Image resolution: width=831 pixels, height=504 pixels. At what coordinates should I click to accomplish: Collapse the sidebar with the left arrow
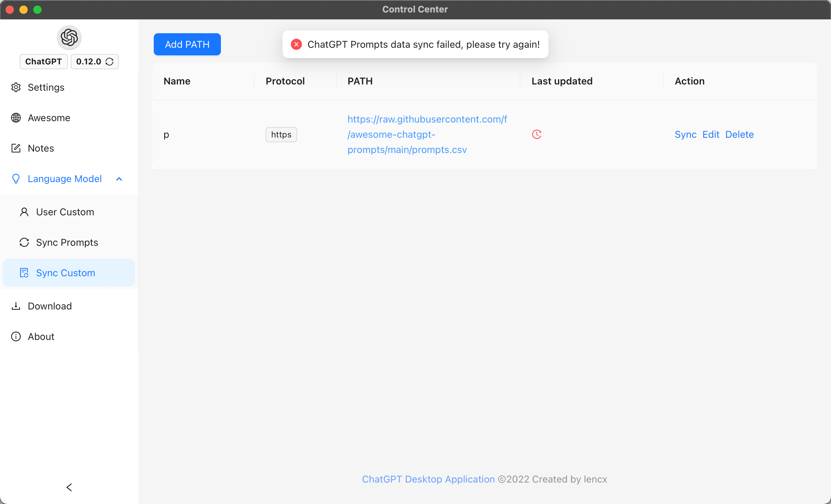point(69,487)
